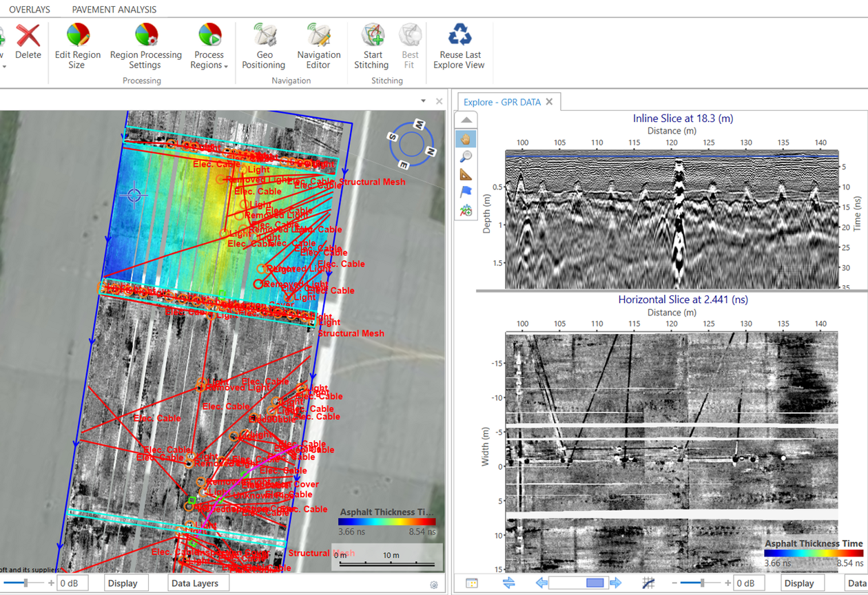
Task: Click the Geo Positioning tool
Action: pyautogui.click(x=263, y=46)
